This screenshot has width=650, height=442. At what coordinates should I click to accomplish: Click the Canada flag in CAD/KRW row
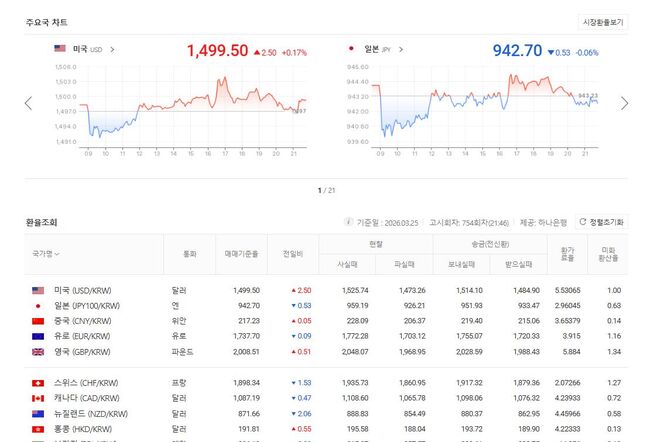point(39,398)
